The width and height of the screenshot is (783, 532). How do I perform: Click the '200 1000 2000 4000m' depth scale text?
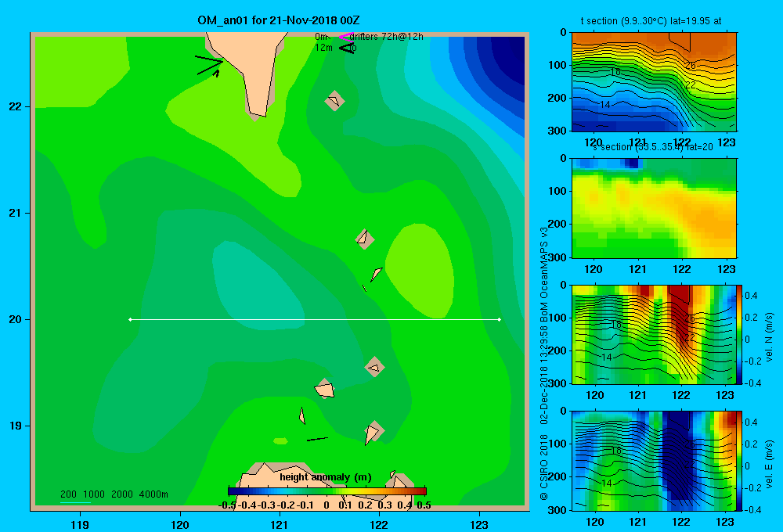pyautogui.click(x=114, y=494)
